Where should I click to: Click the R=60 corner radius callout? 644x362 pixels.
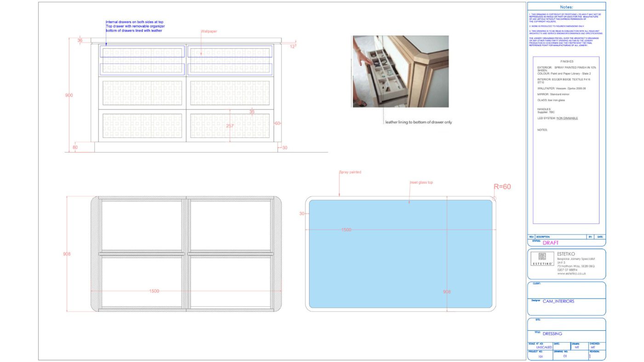tap(501, 186)
